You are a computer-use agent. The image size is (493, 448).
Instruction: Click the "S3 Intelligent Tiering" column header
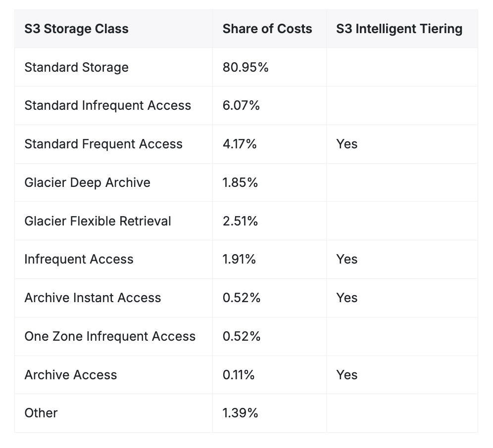click(399, 29)
